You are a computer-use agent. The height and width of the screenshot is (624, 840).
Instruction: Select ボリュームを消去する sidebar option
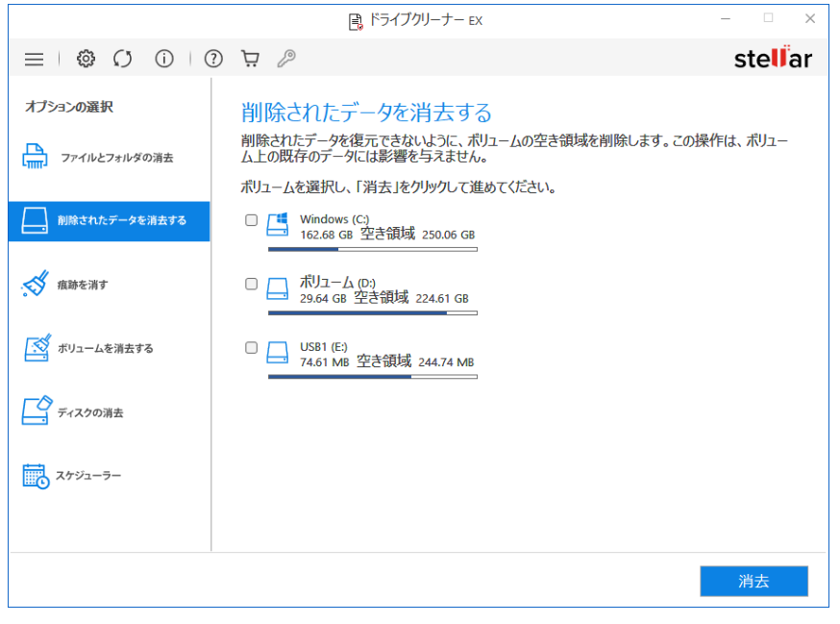[109, 348]
